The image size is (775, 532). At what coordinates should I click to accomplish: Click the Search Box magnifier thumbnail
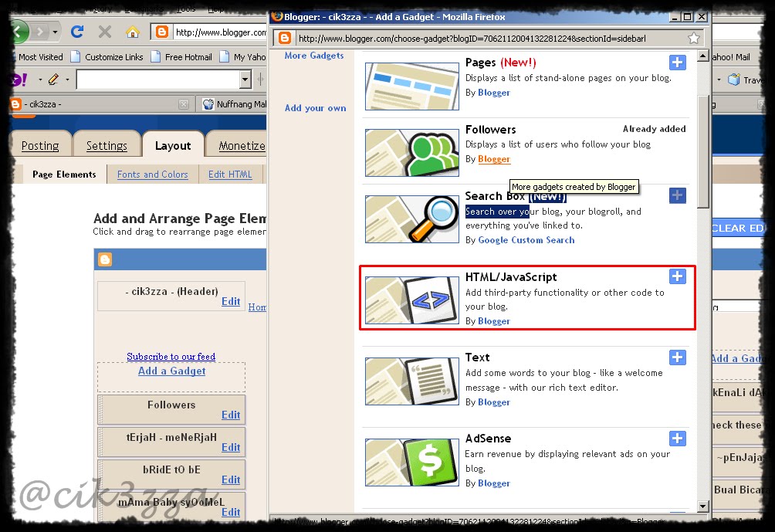point(411,219)
